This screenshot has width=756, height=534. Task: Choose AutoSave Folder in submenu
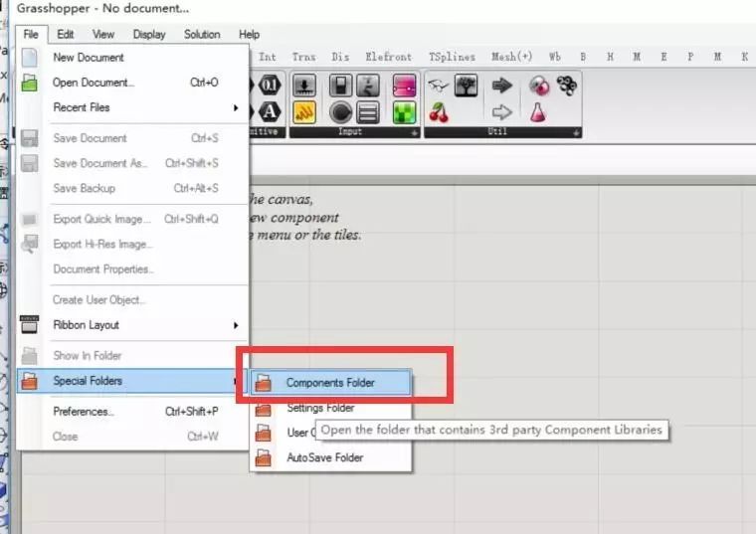[x=331, y=457]
